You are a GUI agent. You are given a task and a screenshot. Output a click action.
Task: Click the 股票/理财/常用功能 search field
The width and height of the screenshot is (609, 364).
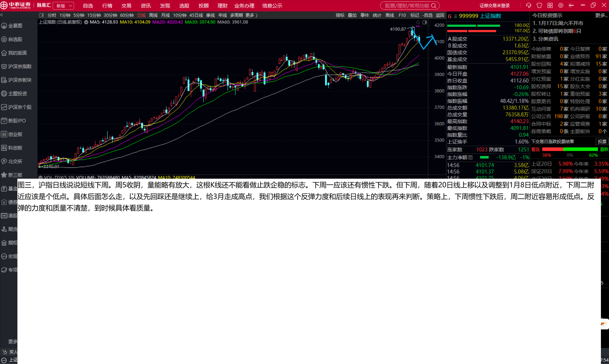[x=406, y=6]
